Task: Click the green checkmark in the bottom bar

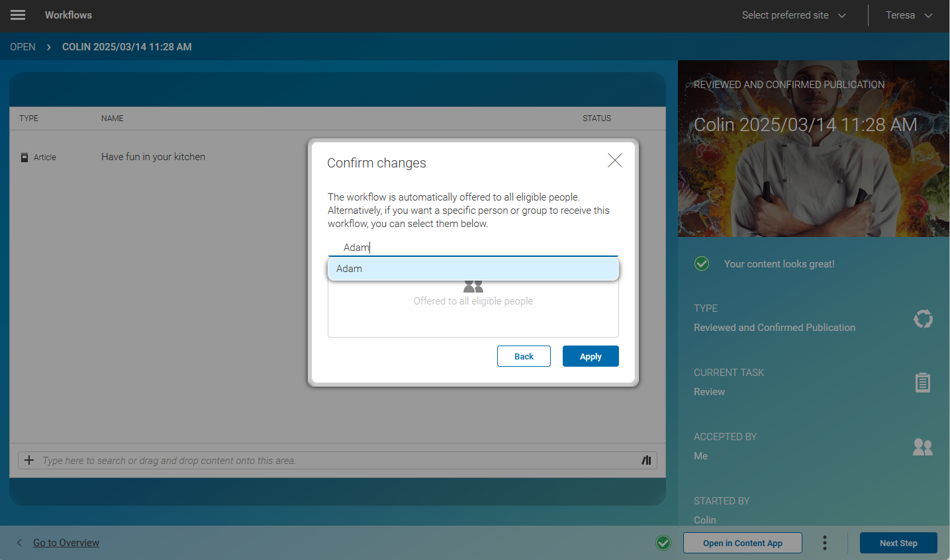Action: pos(663,542)
